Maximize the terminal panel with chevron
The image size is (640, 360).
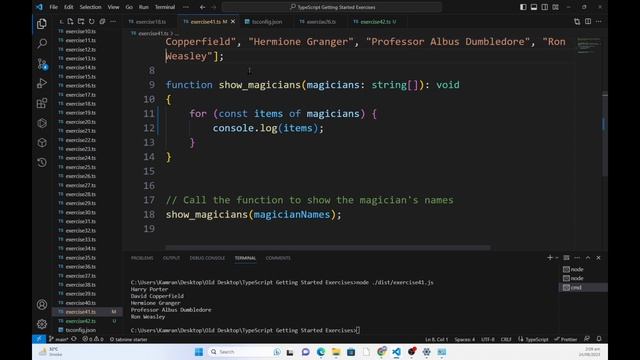pyautogui.click(x=588, y=258)
